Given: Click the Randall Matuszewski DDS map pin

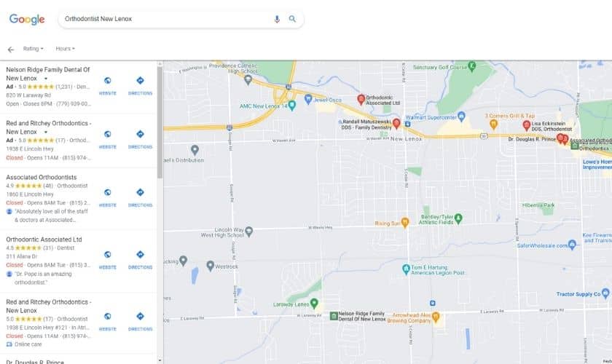Looking at the screenshot, I should tap(396, 124).
